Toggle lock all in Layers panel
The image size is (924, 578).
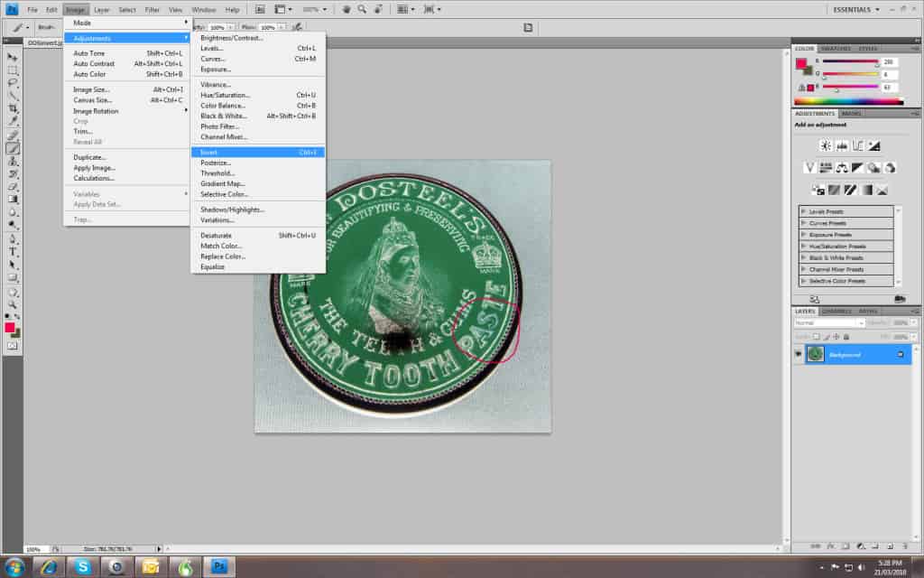(846, 337)
